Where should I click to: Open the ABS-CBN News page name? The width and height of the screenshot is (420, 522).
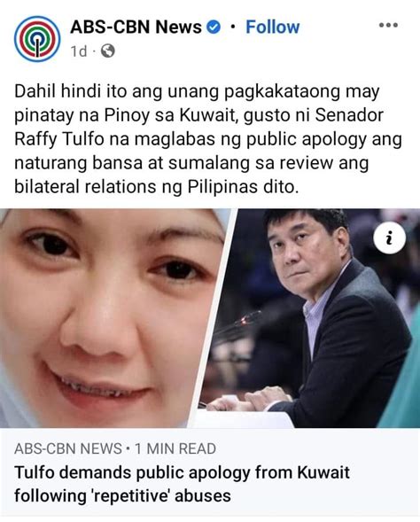(x=136, y=27)
